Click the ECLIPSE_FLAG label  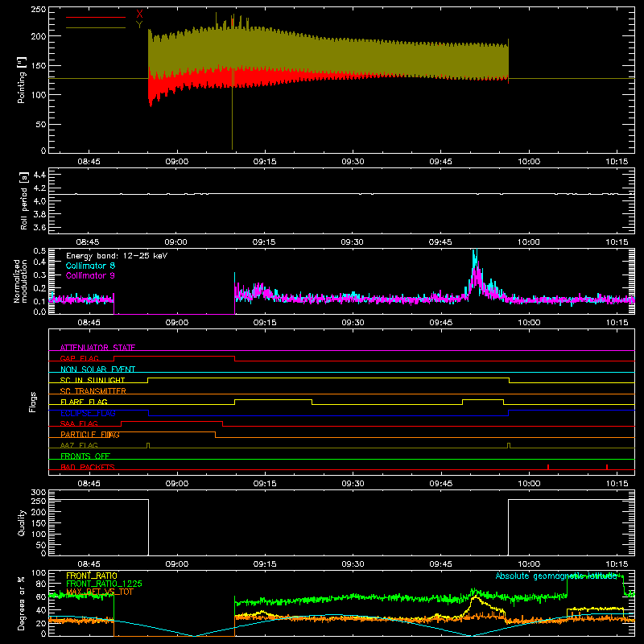[x=88, y=413]
